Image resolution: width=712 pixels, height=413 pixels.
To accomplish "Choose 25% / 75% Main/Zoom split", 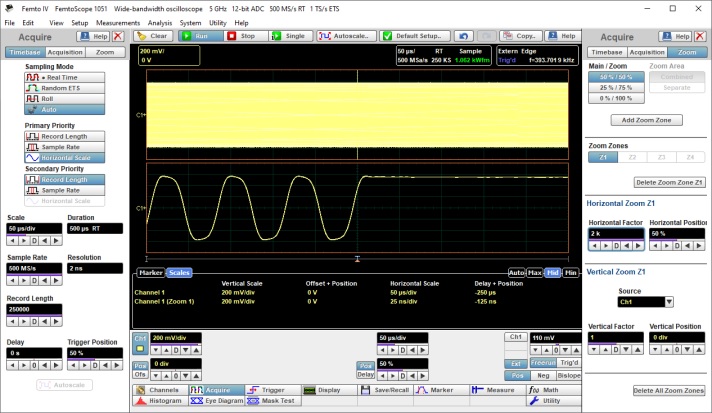I will (615, 87).
